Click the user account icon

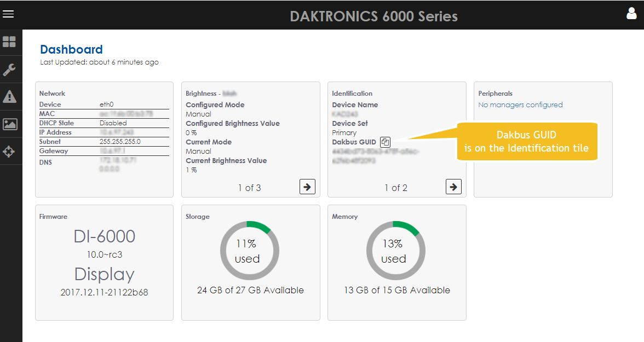(x=631, y=14)
